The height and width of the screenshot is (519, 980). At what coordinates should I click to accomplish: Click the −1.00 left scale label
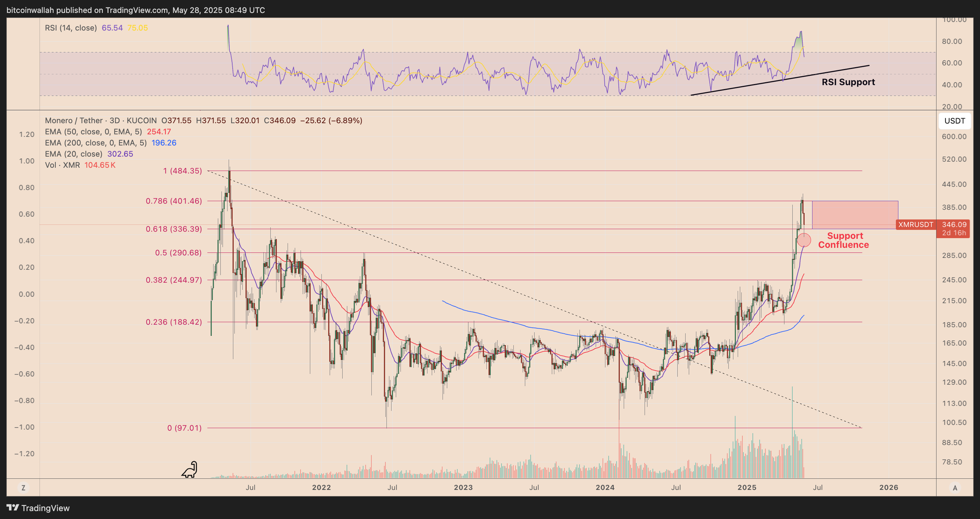pyautogui.click(x=24, y=427)
